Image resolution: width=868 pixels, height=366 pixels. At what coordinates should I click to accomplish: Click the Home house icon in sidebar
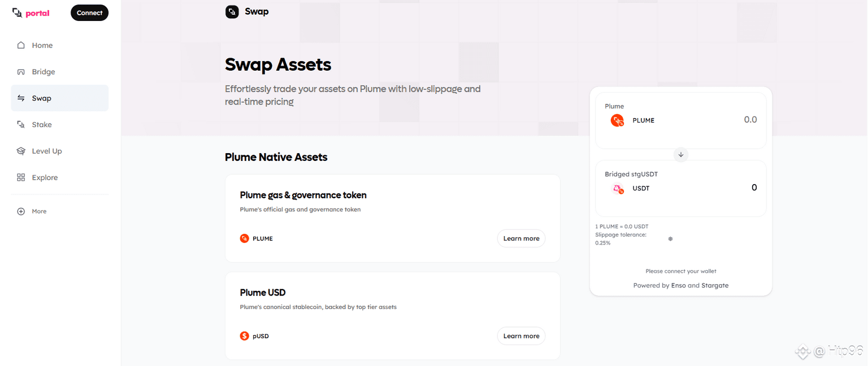point(21,45)
